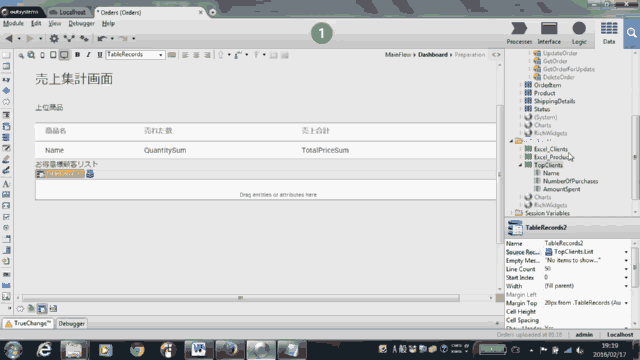Open the undo history dropdown arrow

point(112,38)
